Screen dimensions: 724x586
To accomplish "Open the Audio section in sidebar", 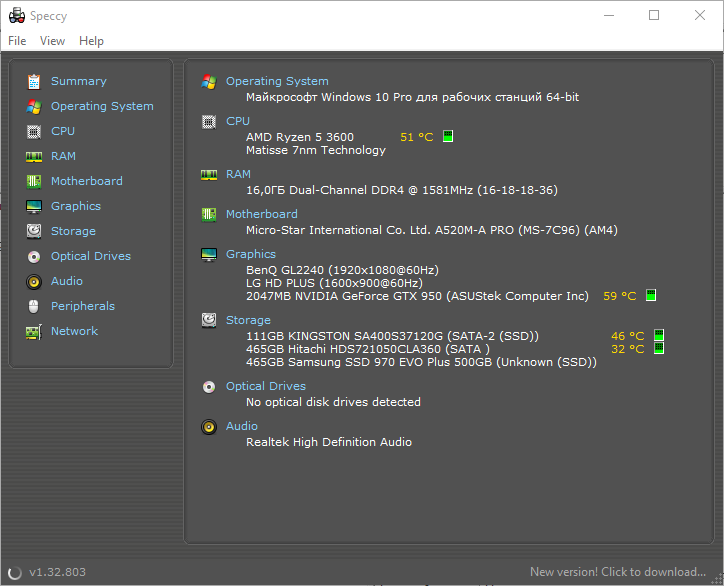I will [x=66, y=281].
